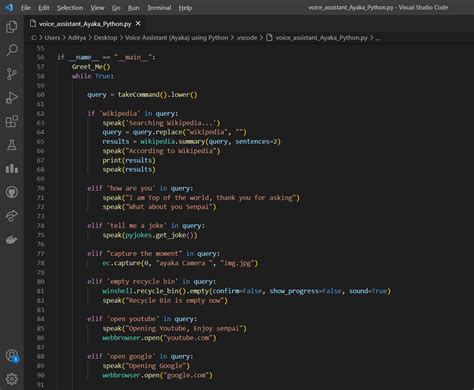Open the Terminal menu
The height and width of the screenshot is (390, 474).
coord(159,8)
